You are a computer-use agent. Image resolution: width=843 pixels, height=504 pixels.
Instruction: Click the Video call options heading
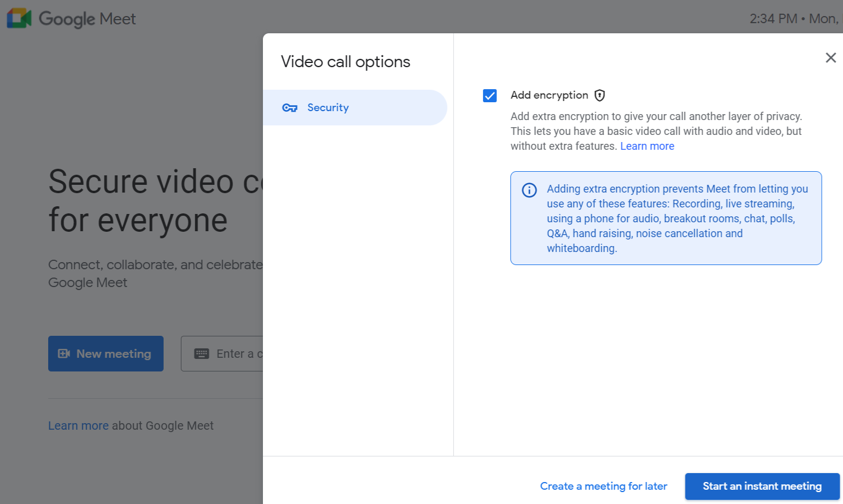coord(345,62)
